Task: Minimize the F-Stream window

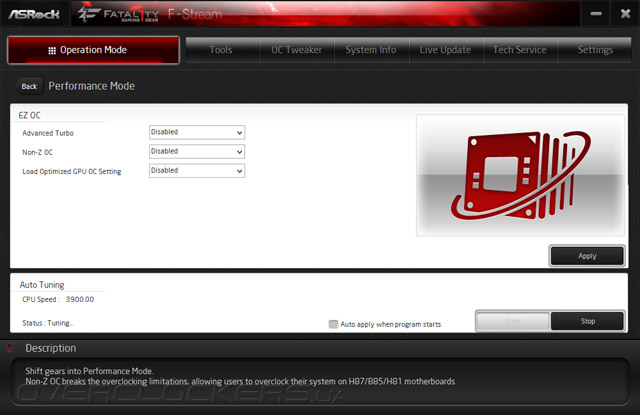Action: coord(596,14)
